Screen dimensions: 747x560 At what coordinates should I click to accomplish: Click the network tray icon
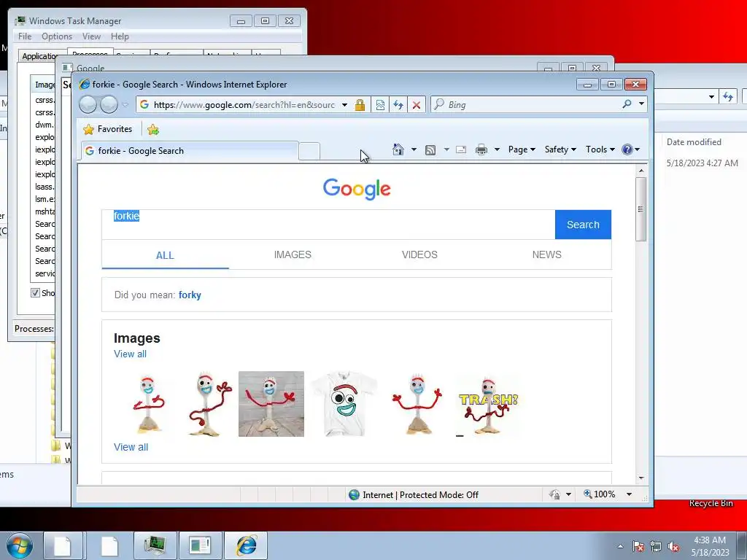click(x=656, y=546)
